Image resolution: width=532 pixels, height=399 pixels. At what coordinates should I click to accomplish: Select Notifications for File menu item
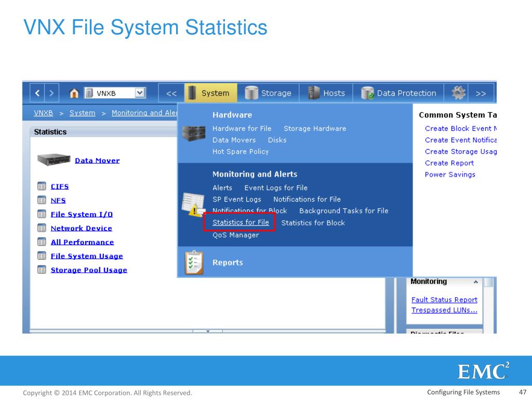coord(307,199)
